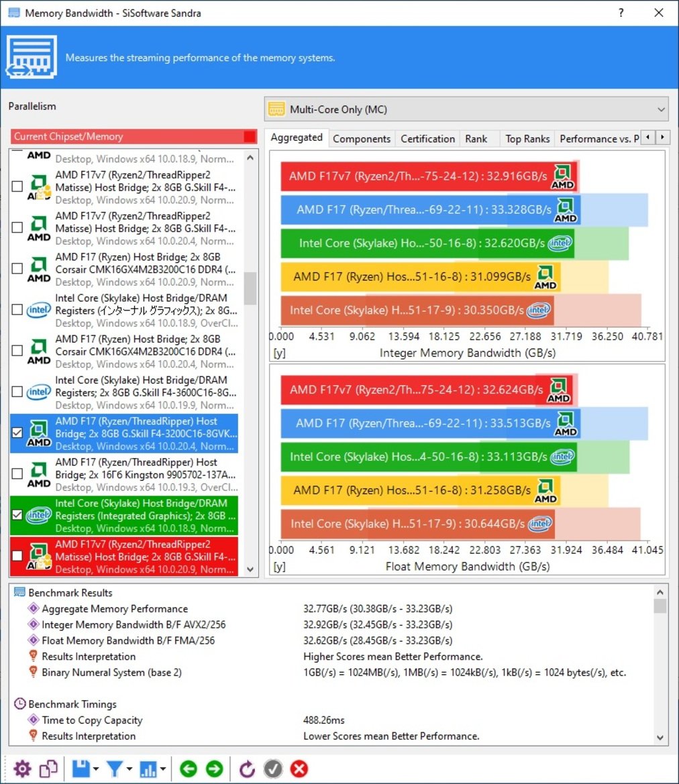Open the Certification tab
679x784 pixels.
[428, 139]
